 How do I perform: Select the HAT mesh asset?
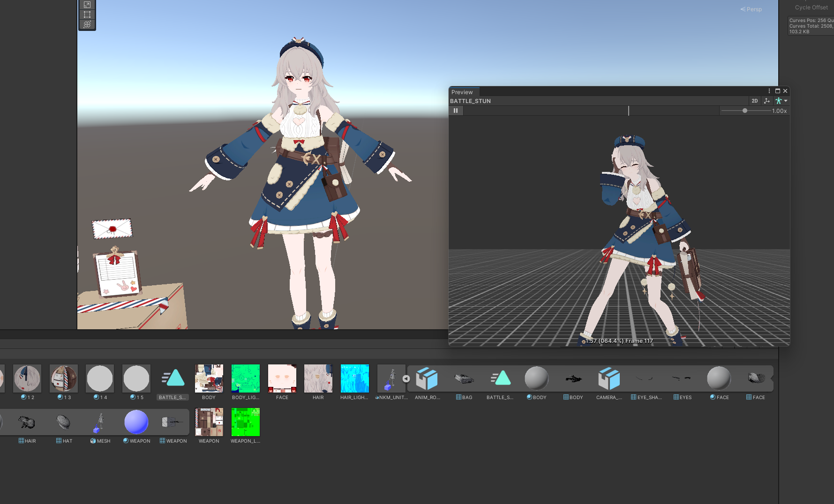pyautogui.click(x=64, y=422)
